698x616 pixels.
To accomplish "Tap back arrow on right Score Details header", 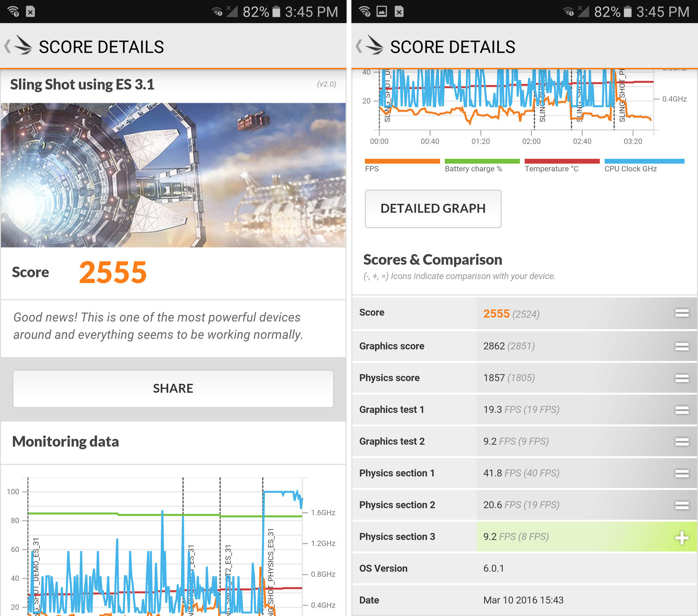I will pyautogui.click(x=359, y=47).
